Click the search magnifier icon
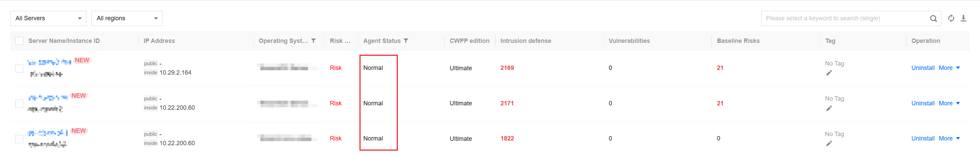 point(933,18)
